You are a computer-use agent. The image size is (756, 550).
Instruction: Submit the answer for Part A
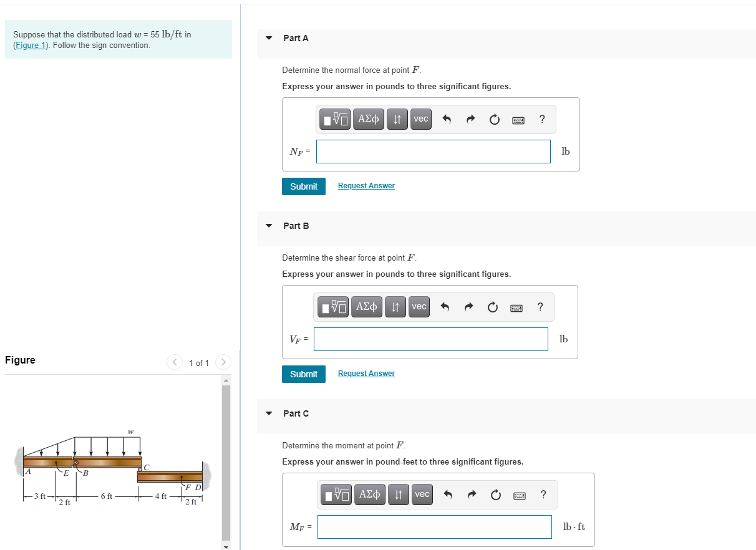click(303, 186)
